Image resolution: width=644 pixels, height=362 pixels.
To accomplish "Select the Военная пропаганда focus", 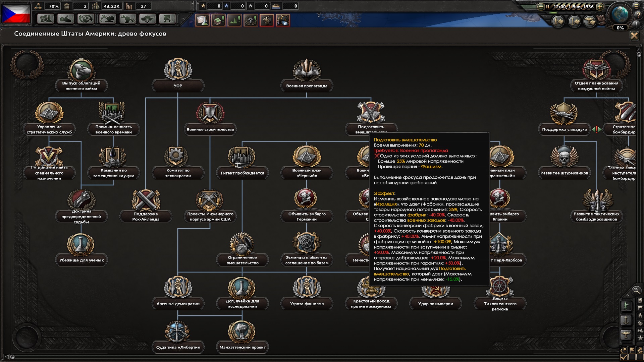I will click(x=307, y=75).
